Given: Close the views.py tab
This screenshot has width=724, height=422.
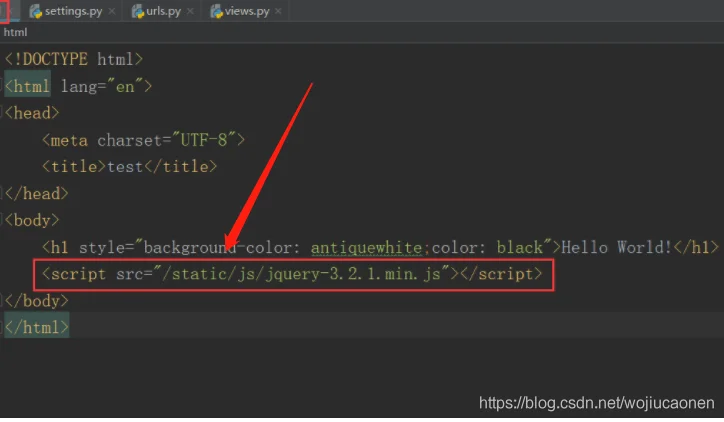Looking at the screenshot, I should (x=278, y=11).
